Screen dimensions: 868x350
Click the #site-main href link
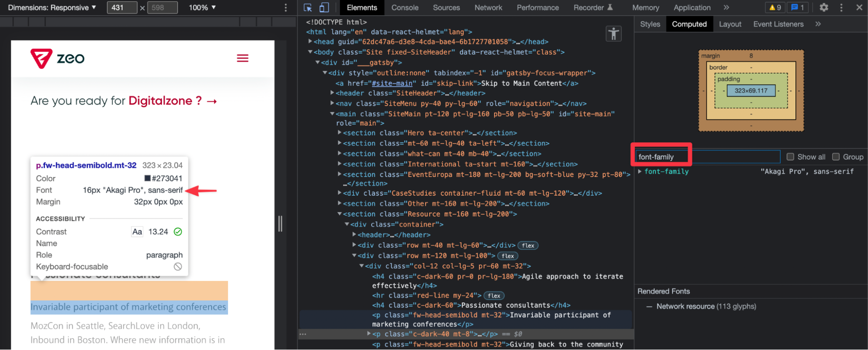392,83
